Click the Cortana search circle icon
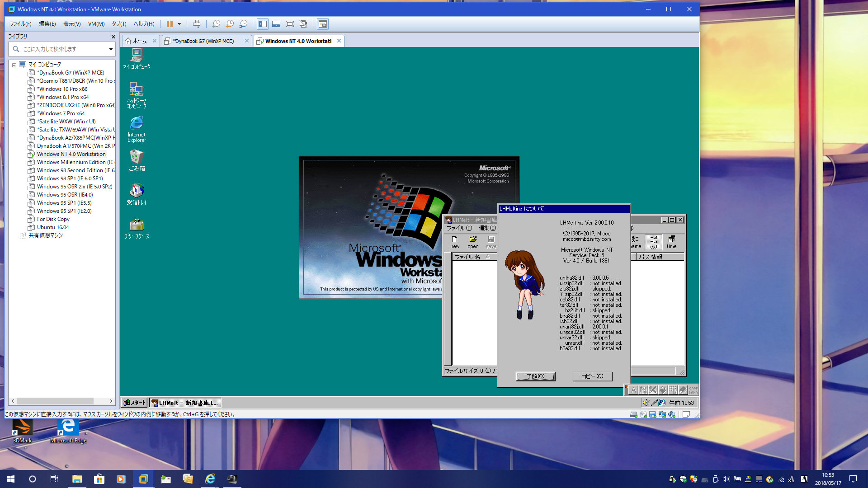 (x=33, y=479)
